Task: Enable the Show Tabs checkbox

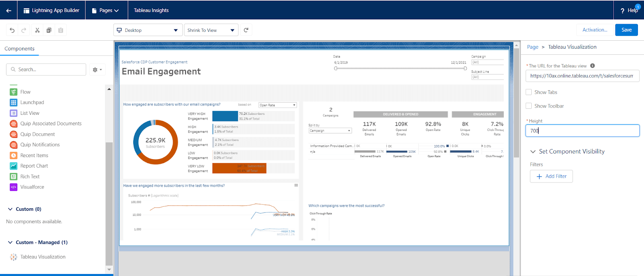Action: 529,92
